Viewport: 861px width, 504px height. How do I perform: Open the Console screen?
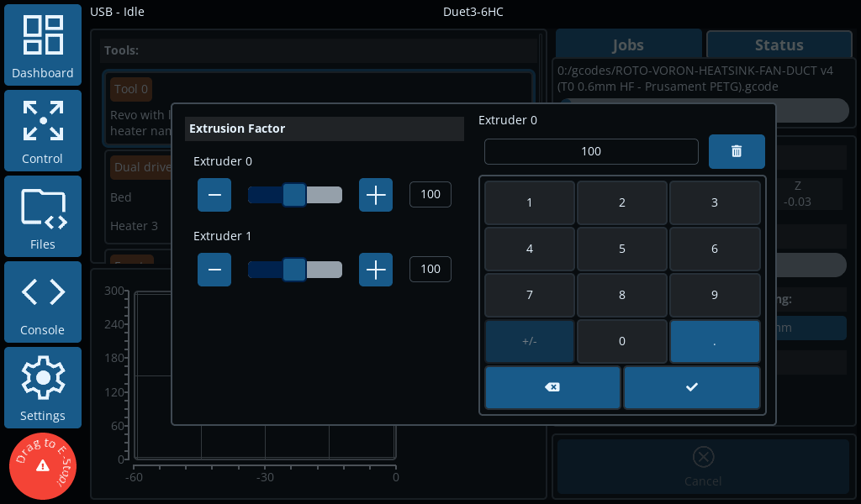click(x=43, y=303)
